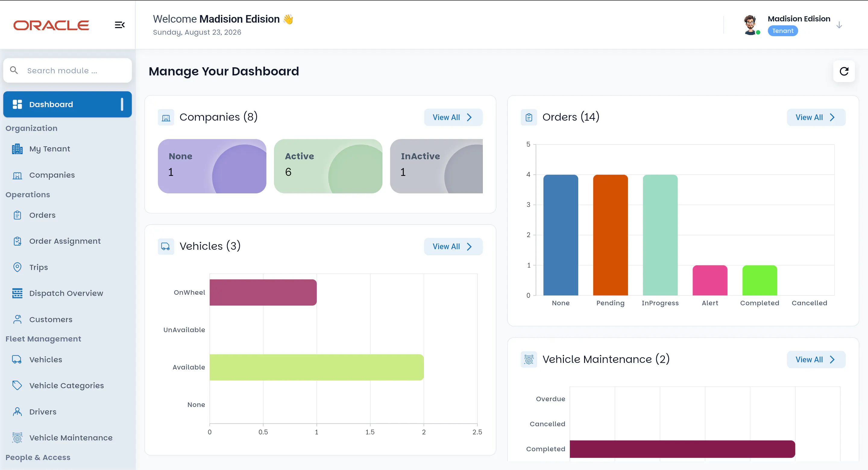The image size is (868, 470).
Task: Click the Orders clipboard icon in sidebar
Action: tap(17, 215)
